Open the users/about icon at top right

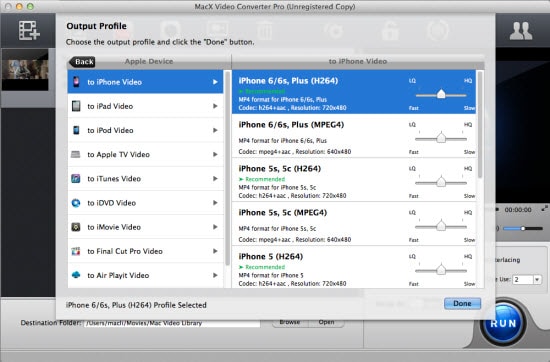click(x=521, y=31)
